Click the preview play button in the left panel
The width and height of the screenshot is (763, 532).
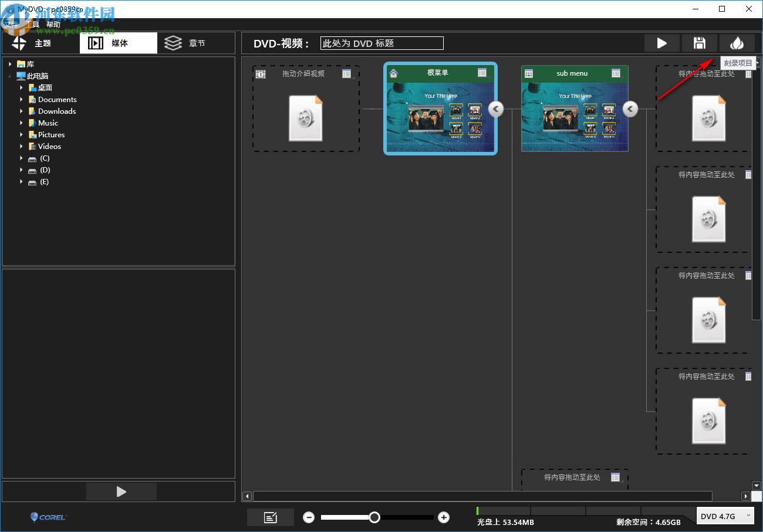(x=121, y=492)
